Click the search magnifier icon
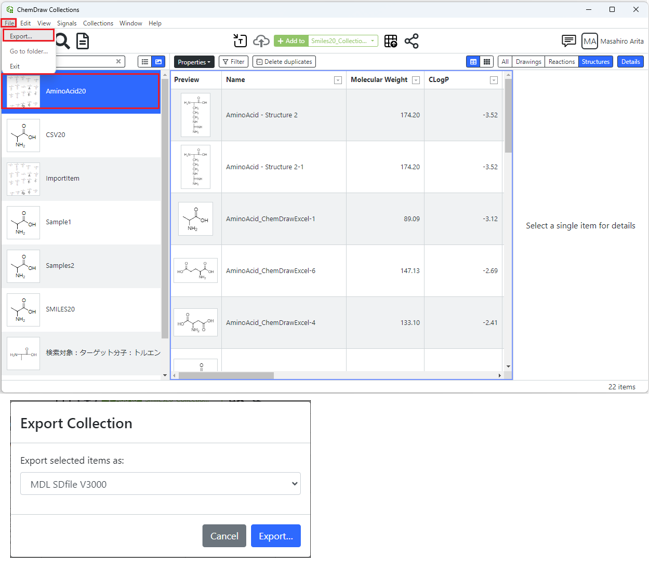The height and width of the screenshot is (562, 650). pos(62,41)
